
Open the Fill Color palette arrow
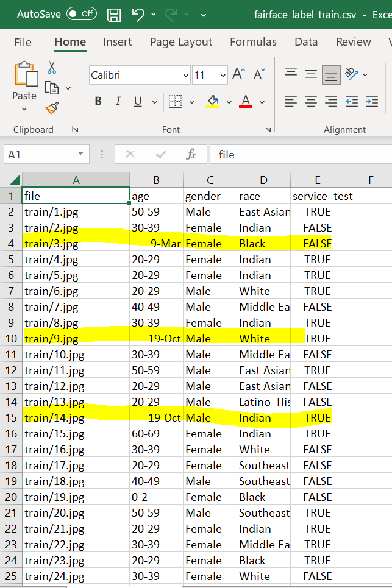click(229, 102)
